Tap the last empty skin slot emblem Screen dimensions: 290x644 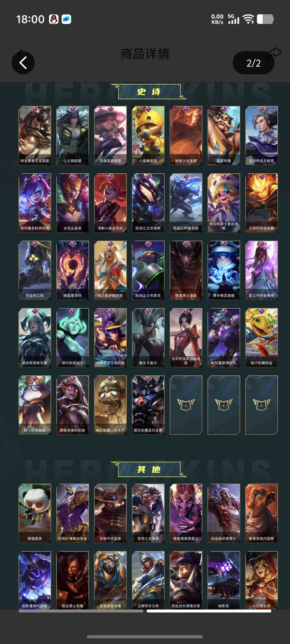pyautogui.click(x=262, y=405)
